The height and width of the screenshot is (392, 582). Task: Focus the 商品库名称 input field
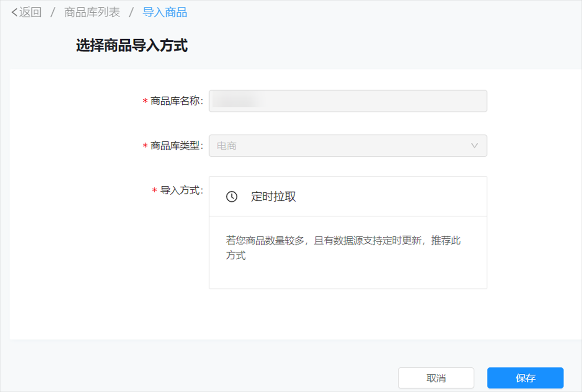(x=348, y=101)
